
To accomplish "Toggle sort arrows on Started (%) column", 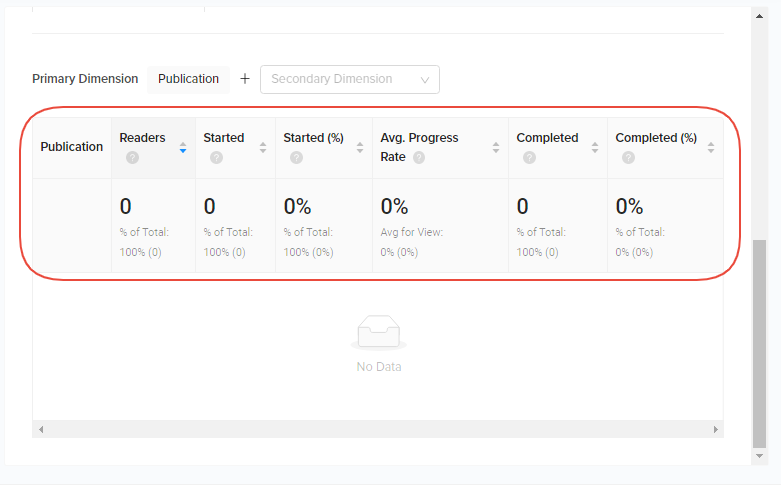I will tap(360, 147).
